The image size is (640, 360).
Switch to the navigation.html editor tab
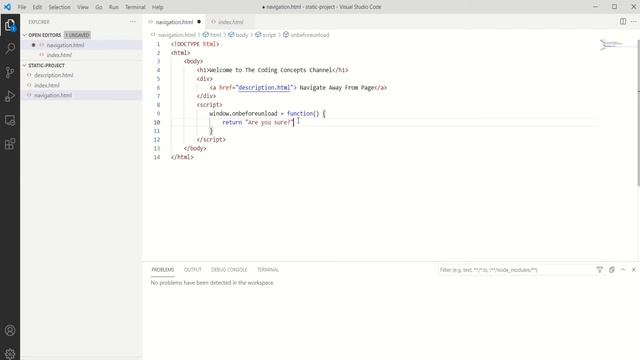pyautogui.click(x=174, y=22)
